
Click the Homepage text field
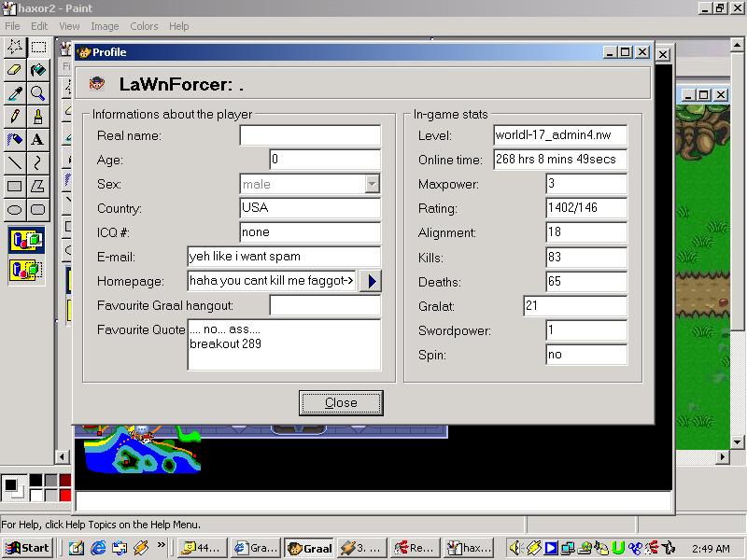pyautogui.click(x=272, y=281)
